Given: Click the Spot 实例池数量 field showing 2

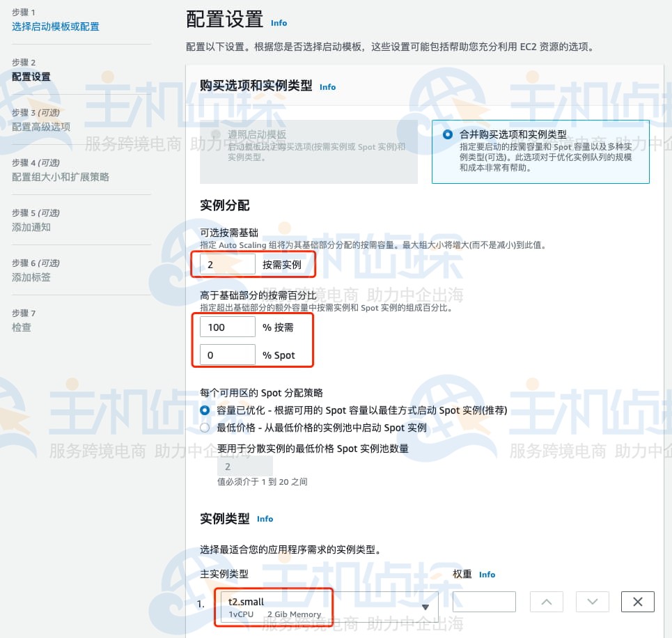Looking at the screenshot, I should [x=245, y=465].
